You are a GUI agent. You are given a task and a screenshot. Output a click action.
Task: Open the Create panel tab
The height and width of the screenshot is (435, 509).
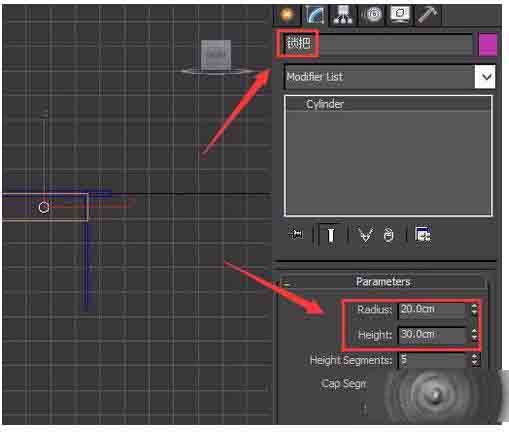tap(287, 15)
